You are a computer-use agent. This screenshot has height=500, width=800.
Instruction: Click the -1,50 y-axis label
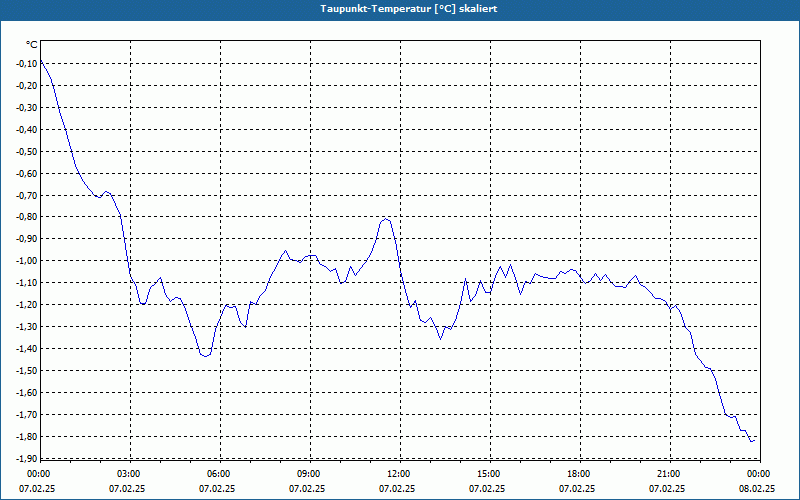[x=27, y=370]
